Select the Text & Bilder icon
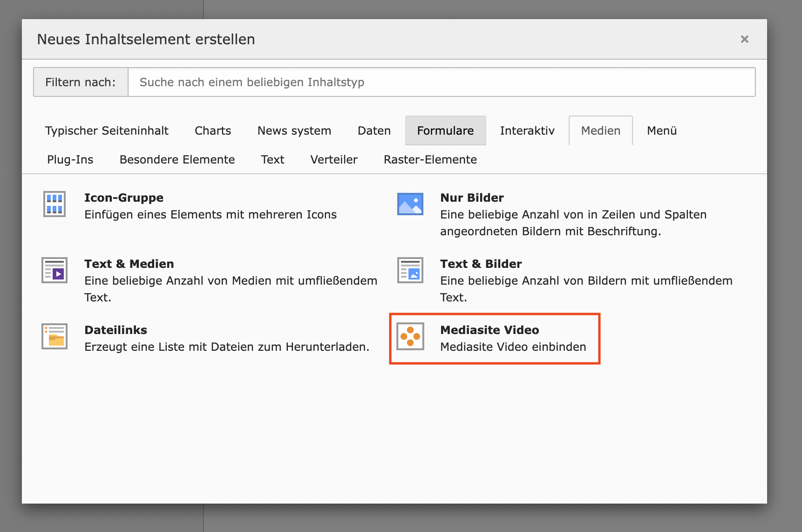This screenshot has width=802, height=532. pyautogui.click(x=410, y=270)
